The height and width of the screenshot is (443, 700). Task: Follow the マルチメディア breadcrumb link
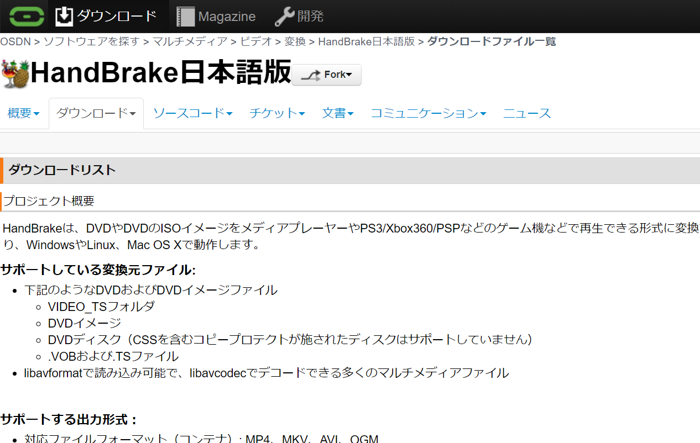pyautogui.click(x=190, y=42)
